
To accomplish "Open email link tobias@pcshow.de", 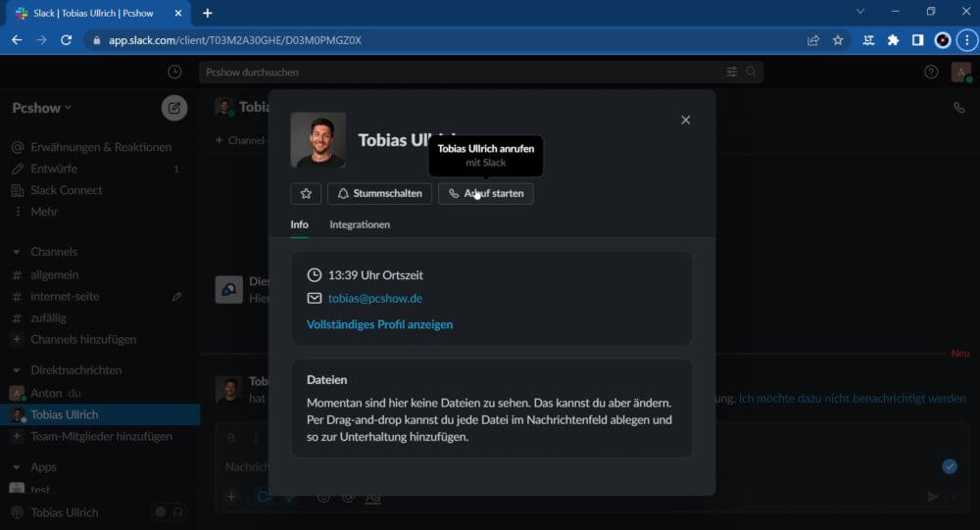I will tap(375, 299).
